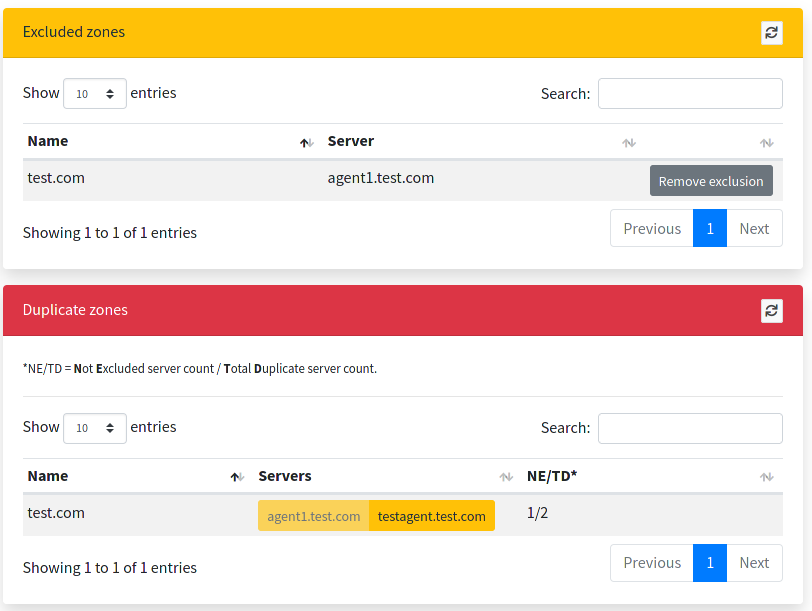Sort Duplicate zones by NE/TD column
Image resolution: width=812 pixels, height=611 pixels.
pyautogui.click(x=650, y=476)
